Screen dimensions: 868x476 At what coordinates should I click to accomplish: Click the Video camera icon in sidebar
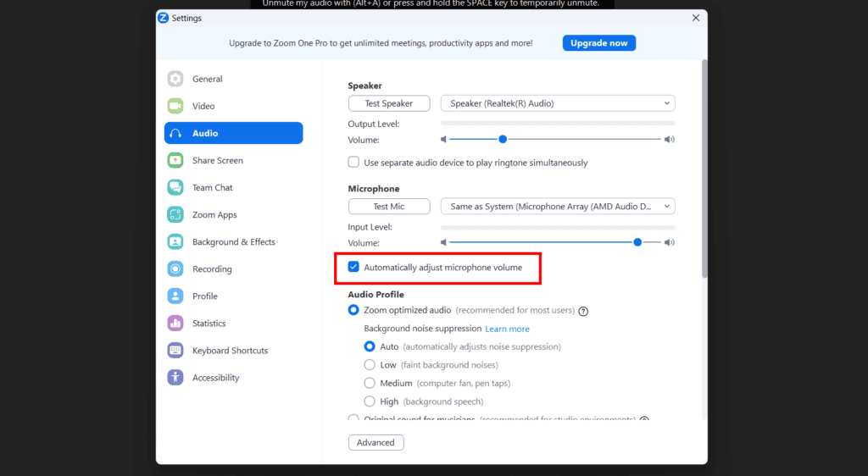pyautogui.click(x=175, y=106)
